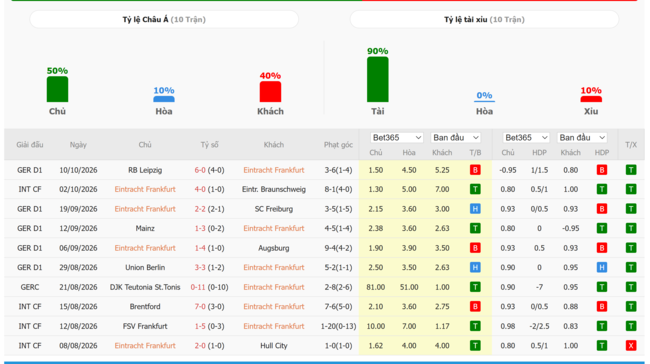Click team name FSV Frankfurt
The width and height of the screenshot is (650, 364).
coord(145,326)
